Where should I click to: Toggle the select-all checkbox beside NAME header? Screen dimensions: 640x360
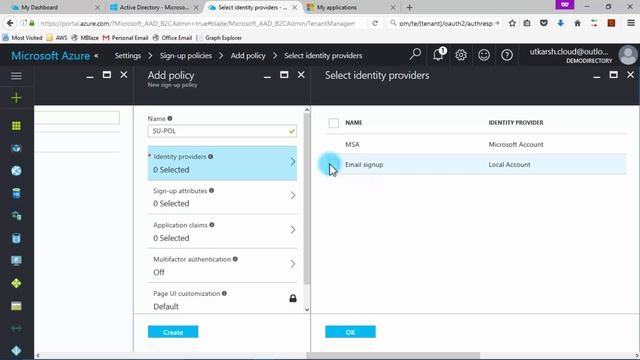click(333, 123)
